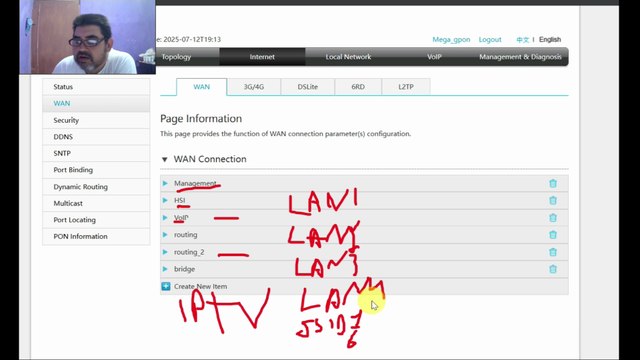The height and width of the screenshot is (360, 640).
Task: Open Status in the sidebar
Action: click(96, 87)
